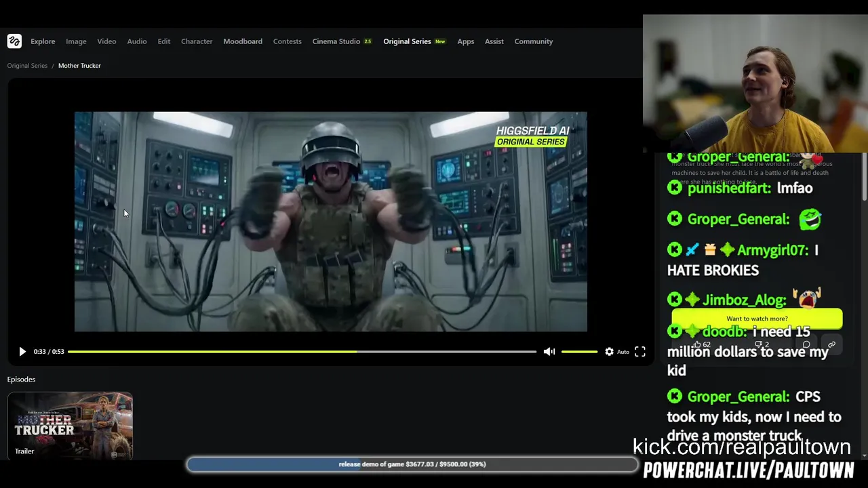Viewport: 868px width, 488px height.
Task: Open the Image menu item
Action: [76, 41]
